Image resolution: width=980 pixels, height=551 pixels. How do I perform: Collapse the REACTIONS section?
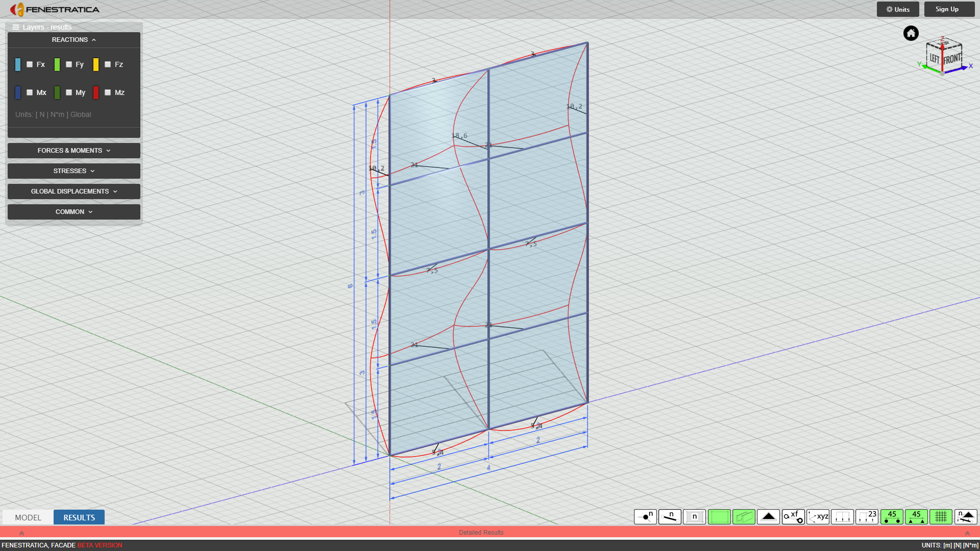[x=74, y=40]
